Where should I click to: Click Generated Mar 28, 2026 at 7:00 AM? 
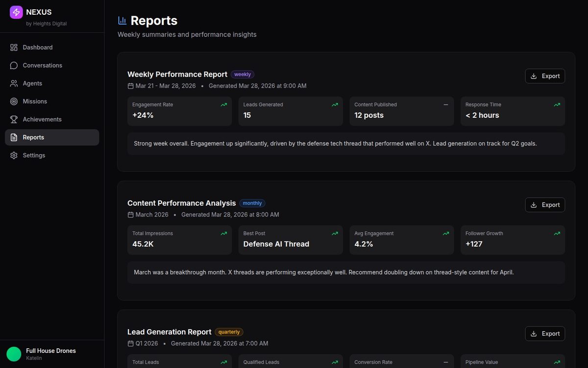pyautogui.click(x=220, y=343)
